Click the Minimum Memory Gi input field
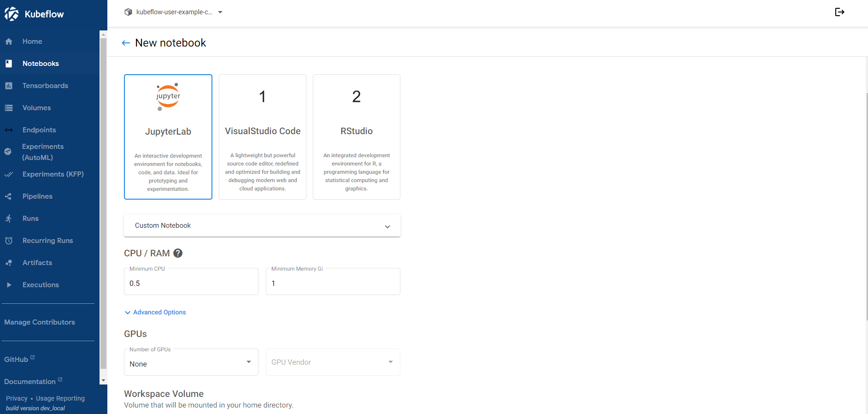The height and width of the screenshot is (414, 868). point(333,282)
